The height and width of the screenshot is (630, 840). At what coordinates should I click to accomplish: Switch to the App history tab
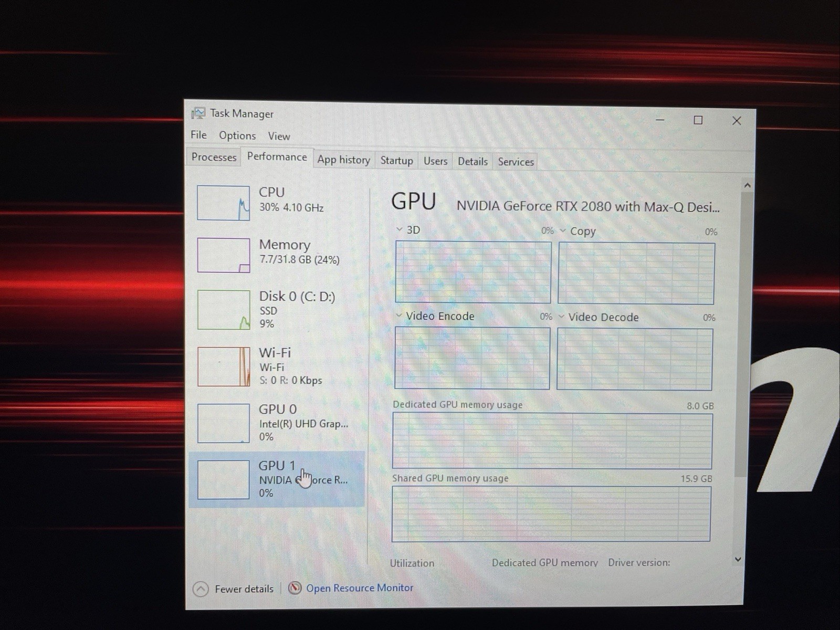click(344, 160)
